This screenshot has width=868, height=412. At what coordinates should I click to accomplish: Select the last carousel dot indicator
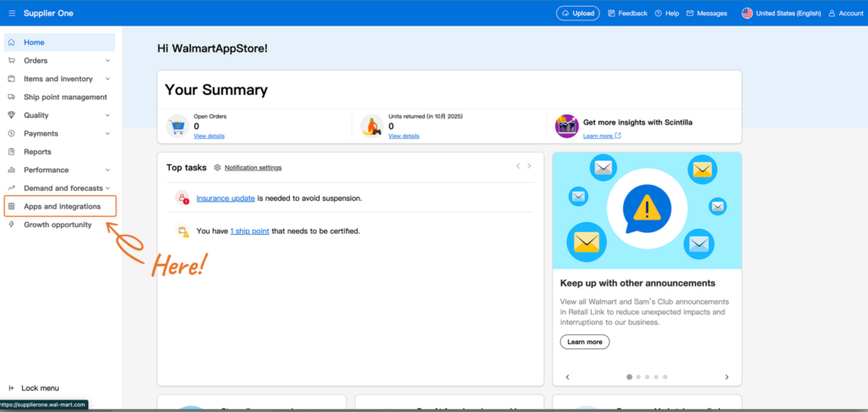coord(665,376)
